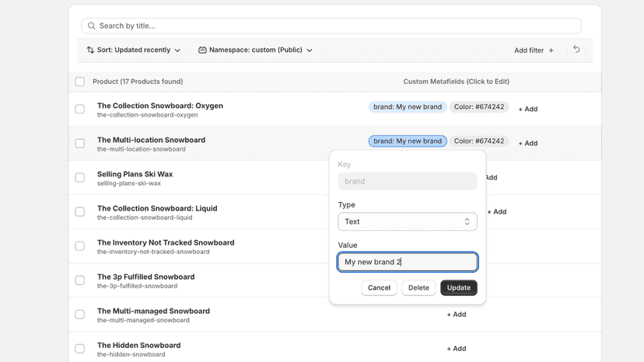Viewport: 644px width, 362px height.
Task: Click brand tag on Multi-location Snowboard row
Action: pyautogui.click(x=408, y=141)
